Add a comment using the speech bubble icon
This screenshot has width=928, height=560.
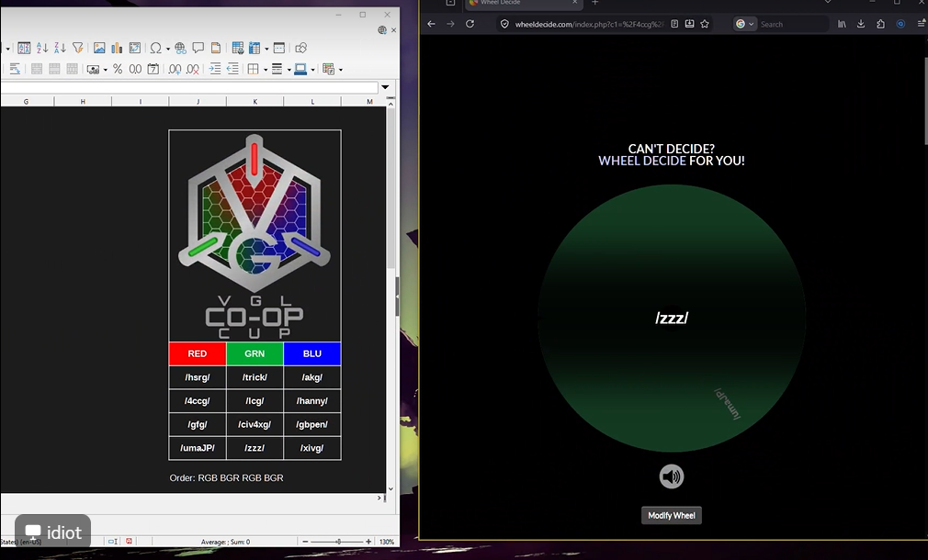point(198,48)
